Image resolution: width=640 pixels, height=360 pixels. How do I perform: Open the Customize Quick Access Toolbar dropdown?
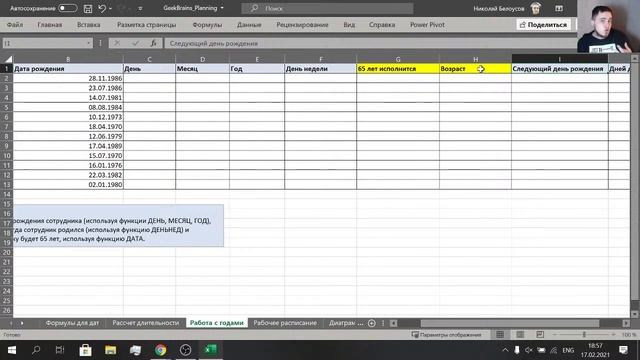click(140, 8)
